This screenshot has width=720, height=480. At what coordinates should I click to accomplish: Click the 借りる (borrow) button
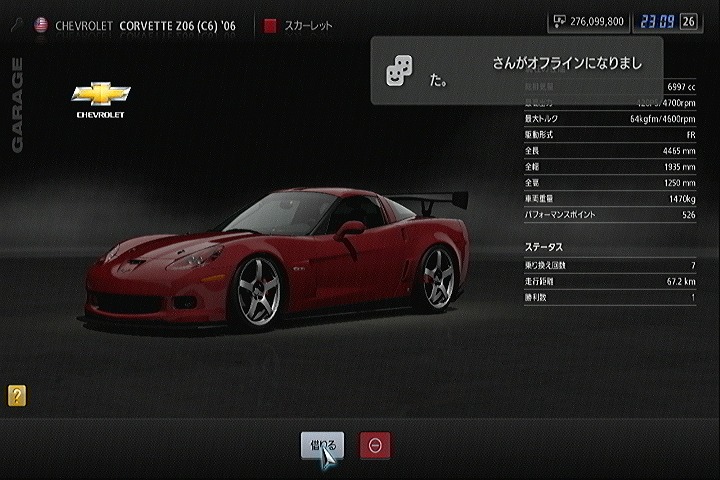(322, 445)
